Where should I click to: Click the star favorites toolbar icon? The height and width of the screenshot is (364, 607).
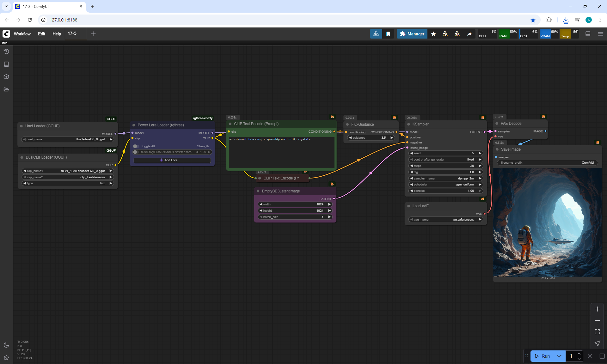(433, 34)
